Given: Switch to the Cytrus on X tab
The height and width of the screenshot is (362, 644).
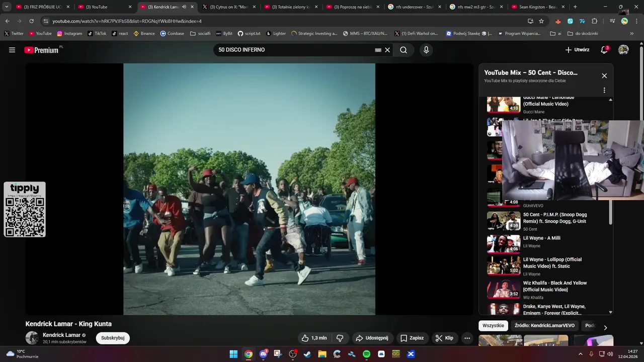Looking at the screenshot, I should click(x=229, y=7).
